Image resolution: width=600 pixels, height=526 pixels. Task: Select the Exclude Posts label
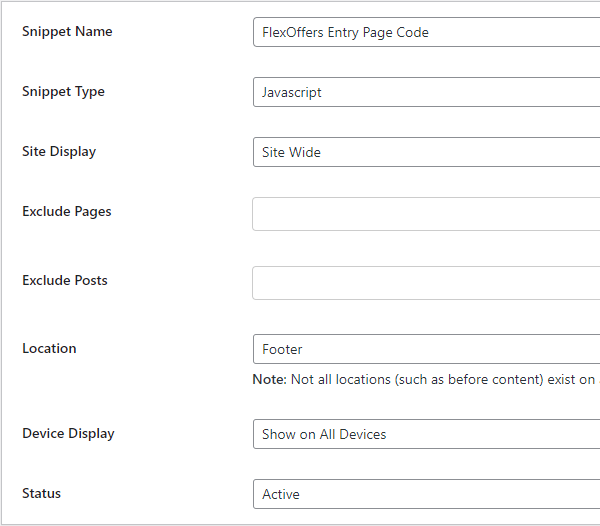point(64,281)
